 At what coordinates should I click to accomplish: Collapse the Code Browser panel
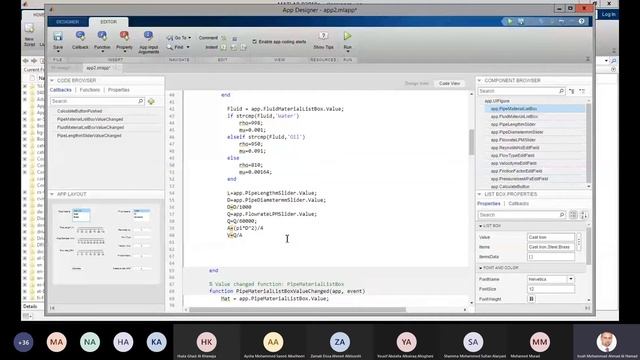tap(52, 80)
